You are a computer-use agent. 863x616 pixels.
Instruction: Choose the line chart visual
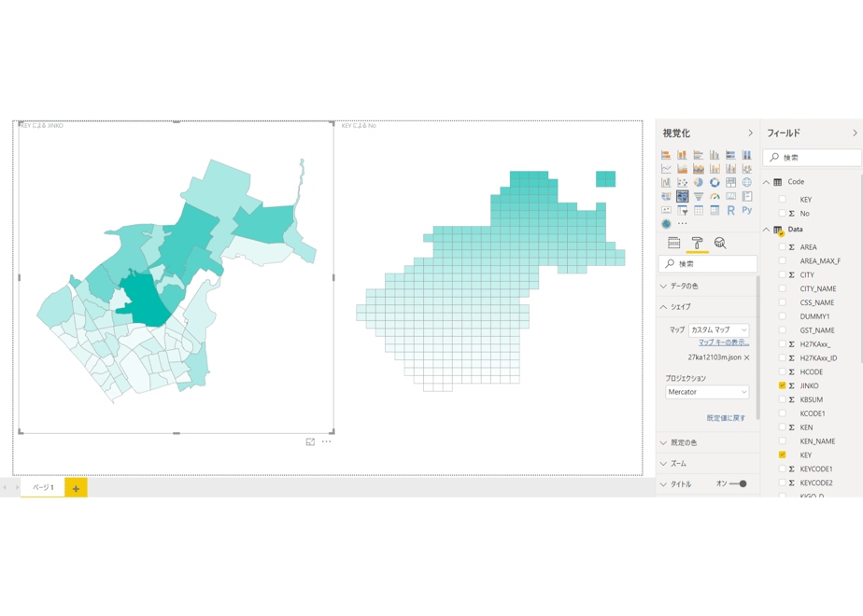pyautogui.click(x=666, y=169)
